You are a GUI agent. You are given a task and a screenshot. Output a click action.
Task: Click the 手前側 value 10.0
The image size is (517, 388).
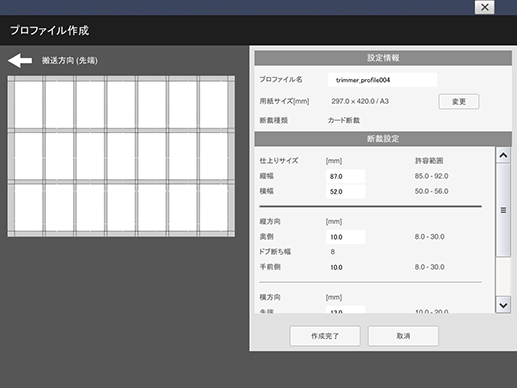click(336, 267)
